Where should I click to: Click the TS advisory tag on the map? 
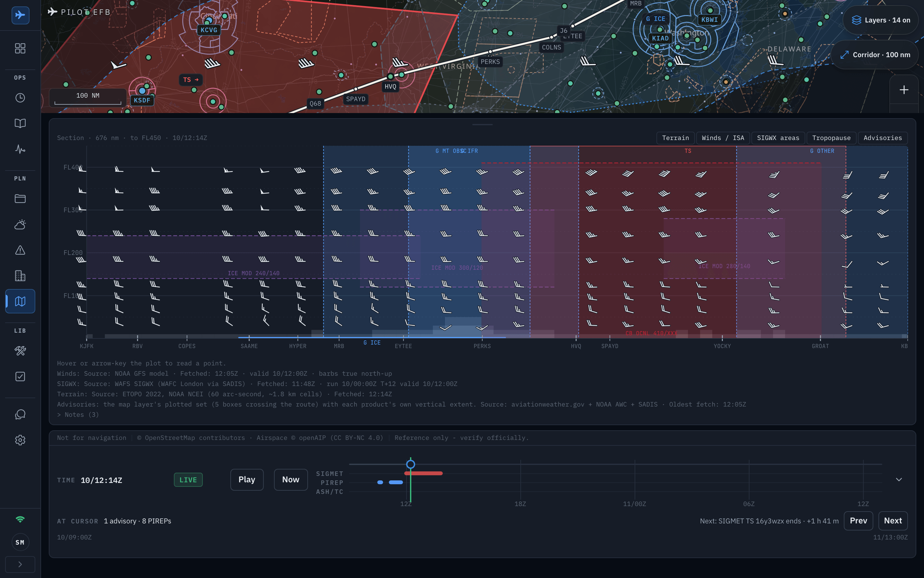(191, 80)
